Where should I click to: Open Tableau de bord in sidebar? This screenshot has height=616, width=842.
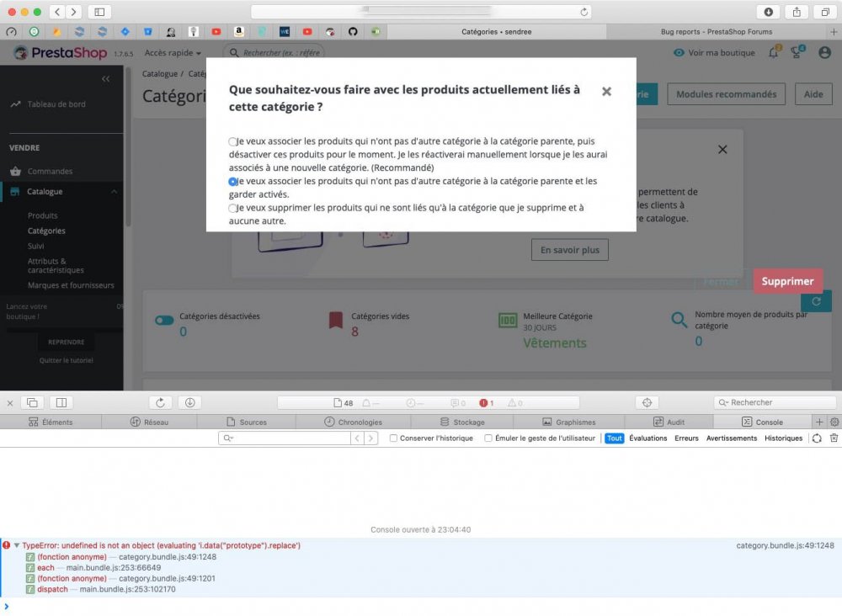pyautogui.click(x=56, y=104)
